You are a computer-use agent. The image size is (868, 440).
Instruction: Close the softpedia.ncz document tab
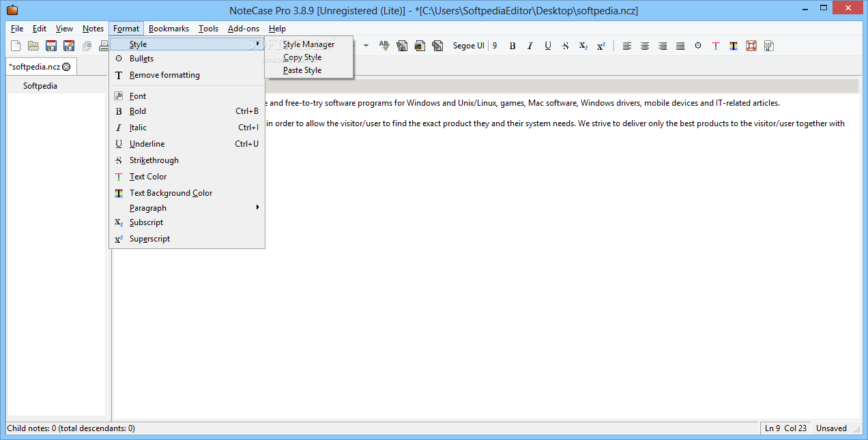click(x=66, y=67)
